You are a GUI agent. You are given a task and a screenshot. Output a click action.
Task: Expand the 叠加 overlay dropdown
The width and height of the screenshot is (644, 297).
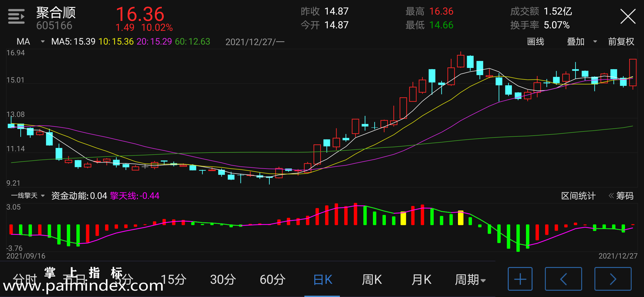point(582,42)
